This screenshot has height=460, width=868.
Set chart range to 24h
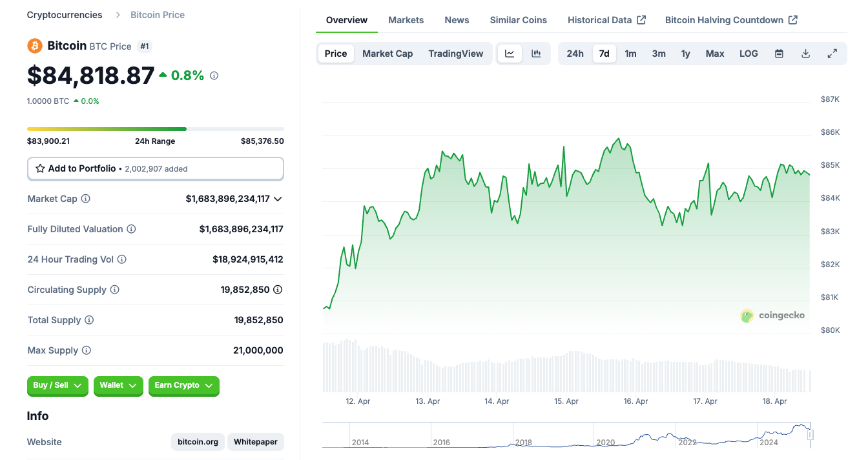pyautogui.click(x=575, y=54)
